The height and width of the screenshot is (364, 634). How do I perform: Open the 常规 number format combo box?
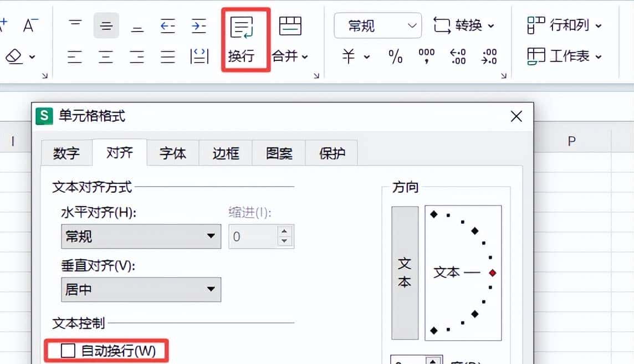pos(377,25)
